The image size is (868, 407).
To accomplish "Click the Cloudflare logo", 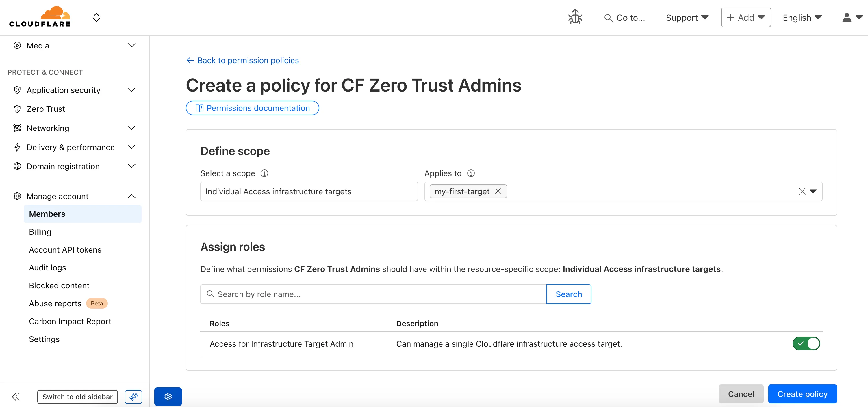I will point(39,16).
